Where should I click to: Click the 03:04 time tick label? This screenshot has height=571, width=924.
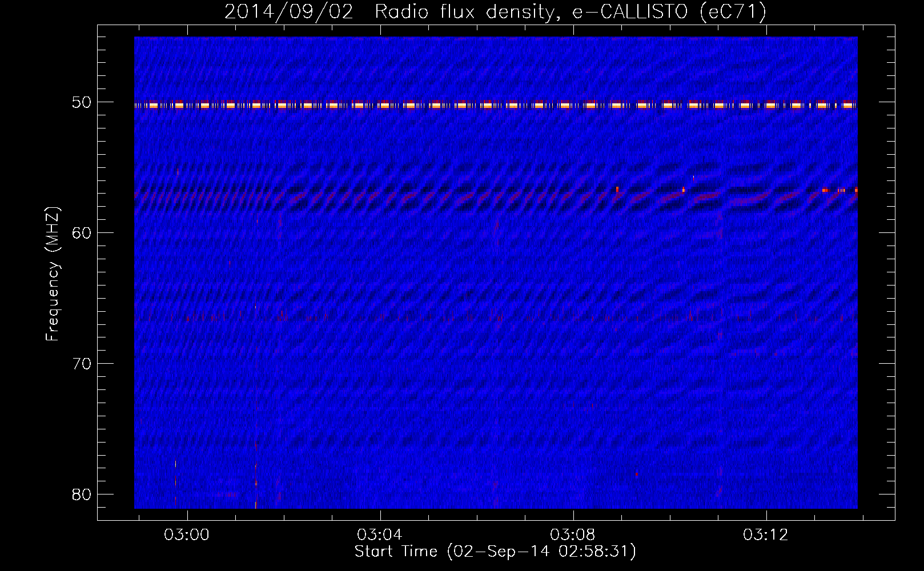(380, 535)
